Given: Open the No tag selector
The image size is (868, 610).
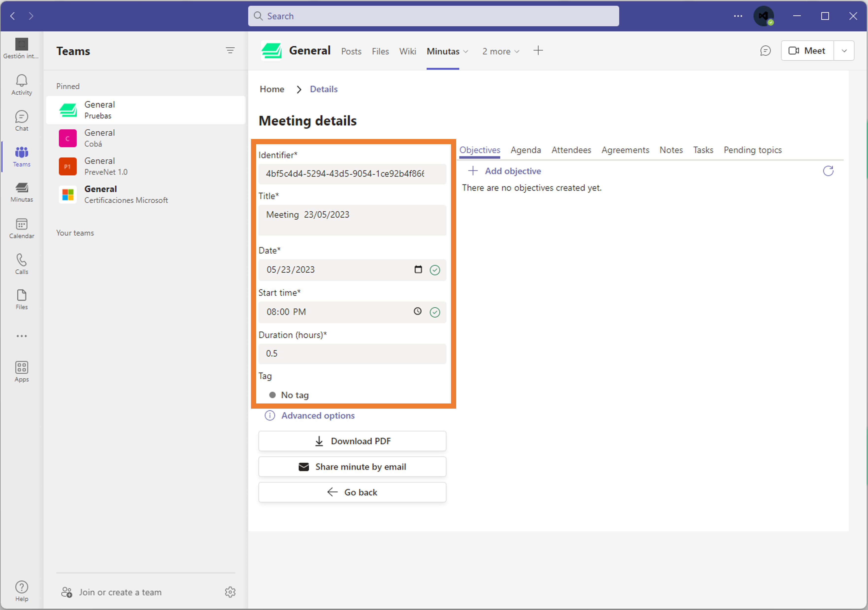Looking at the screenshot, I should 289,395.
